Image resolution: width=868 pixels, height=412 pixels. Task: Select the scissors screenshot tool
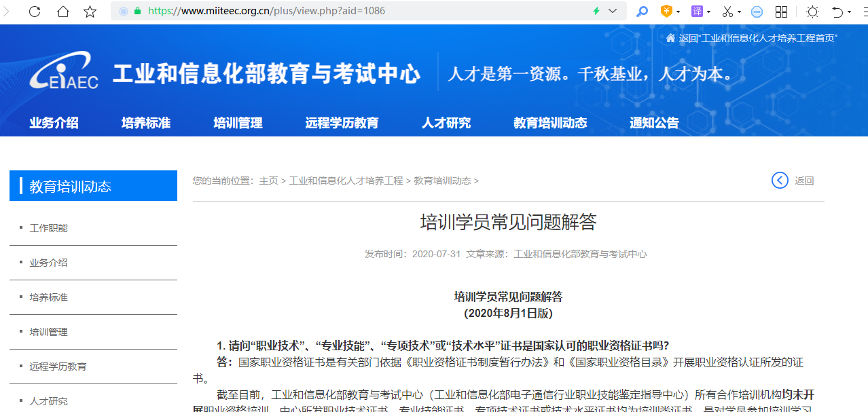(x=727, y=12)
